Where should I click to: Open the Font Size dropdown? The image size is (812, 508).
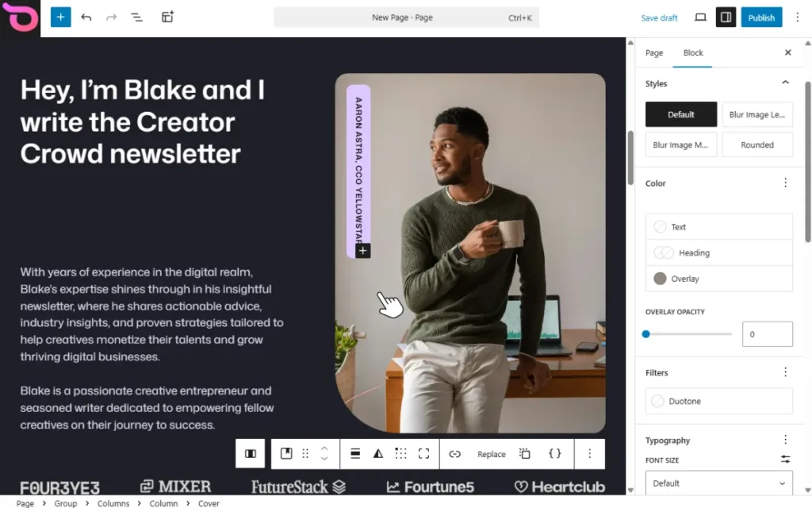718,483
